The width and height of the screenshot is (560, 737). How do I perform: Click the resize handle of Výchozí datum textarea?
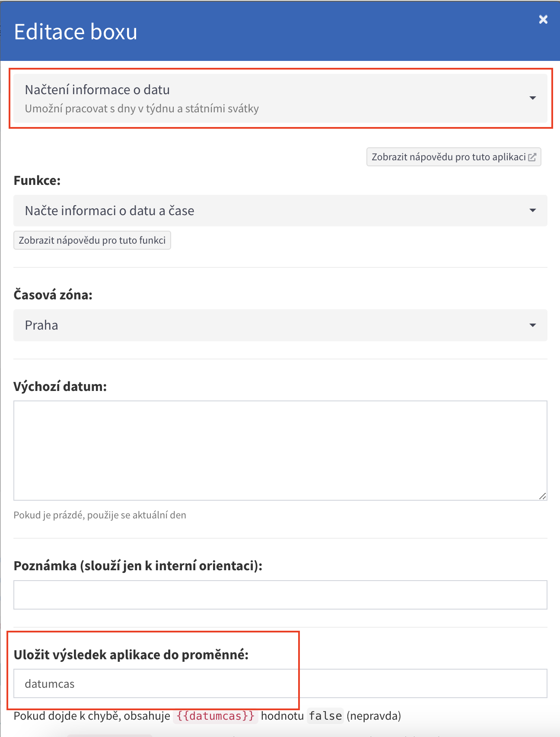pyautogui.click(x=543, y=496)
